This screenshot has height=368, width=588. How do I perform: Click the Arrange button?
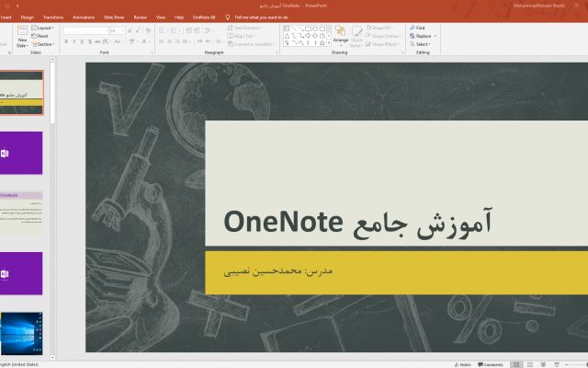tap(341, 36)
